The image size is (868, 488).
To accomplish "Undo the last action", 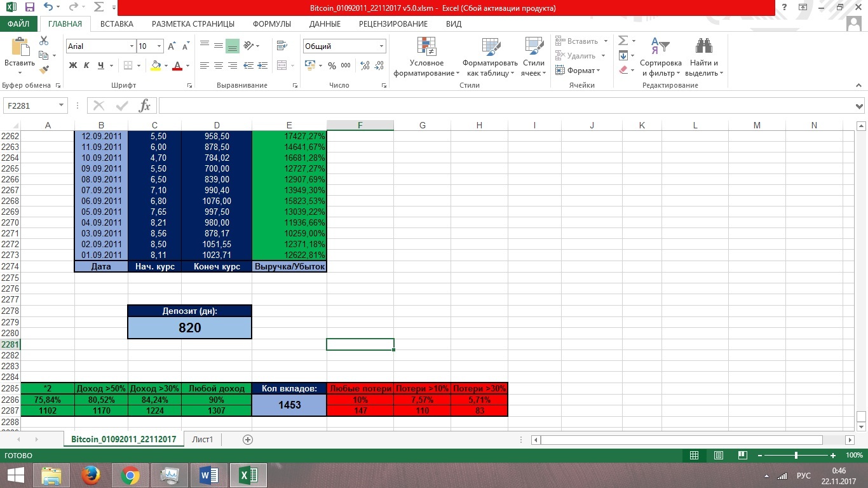I will coord(48,8).
